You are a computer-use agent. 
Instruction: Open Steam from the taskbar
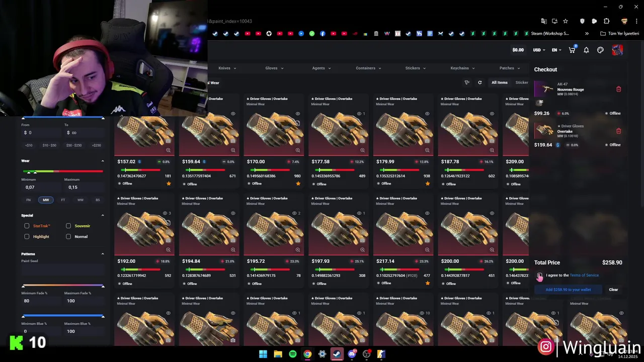click(x=337, y=354)
